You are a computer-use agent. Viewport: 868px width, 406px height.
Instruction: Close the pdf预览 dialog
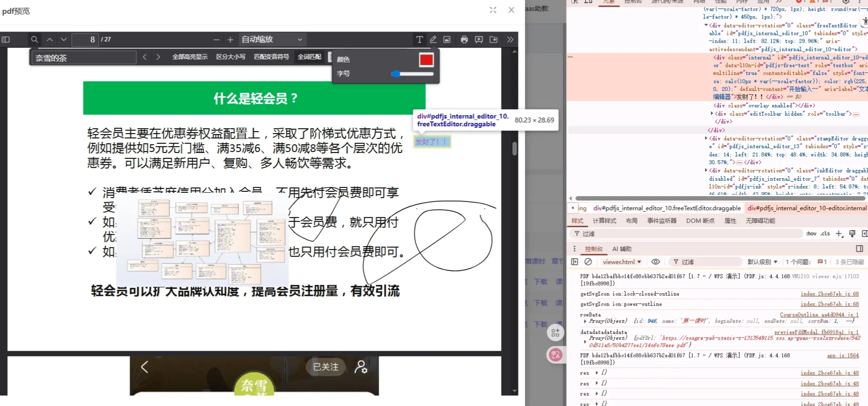(511, 10)
